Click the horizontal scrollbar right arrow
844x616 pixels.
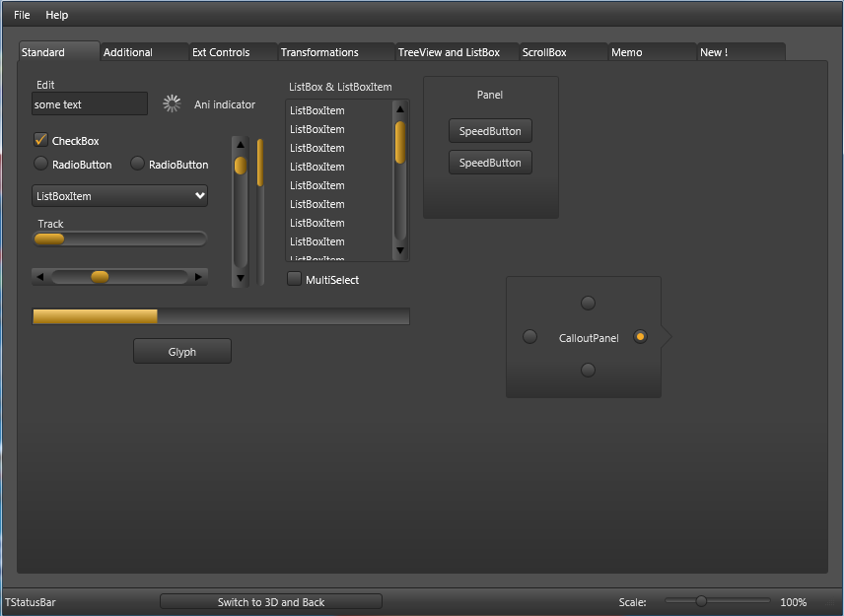198,277
